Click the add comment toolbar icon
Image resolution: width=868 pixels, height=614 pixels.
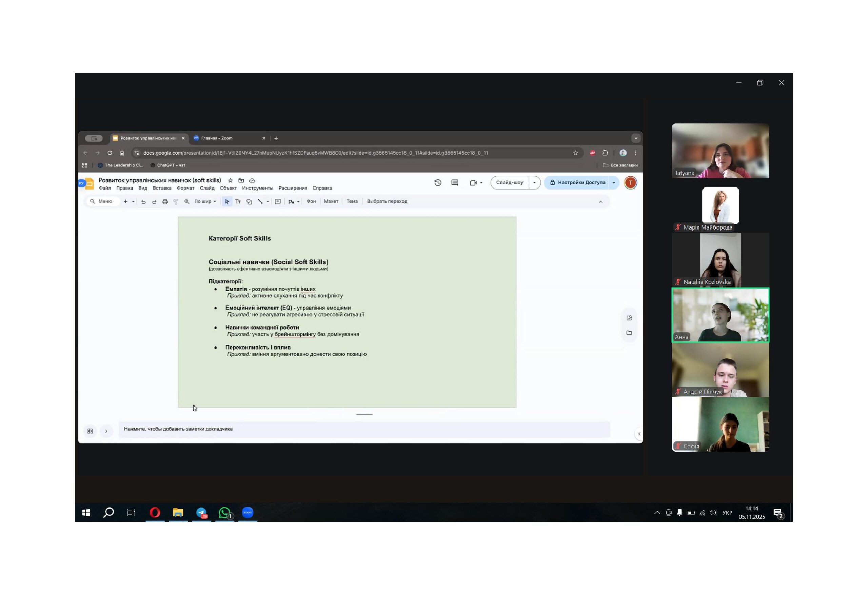[278, 201]
